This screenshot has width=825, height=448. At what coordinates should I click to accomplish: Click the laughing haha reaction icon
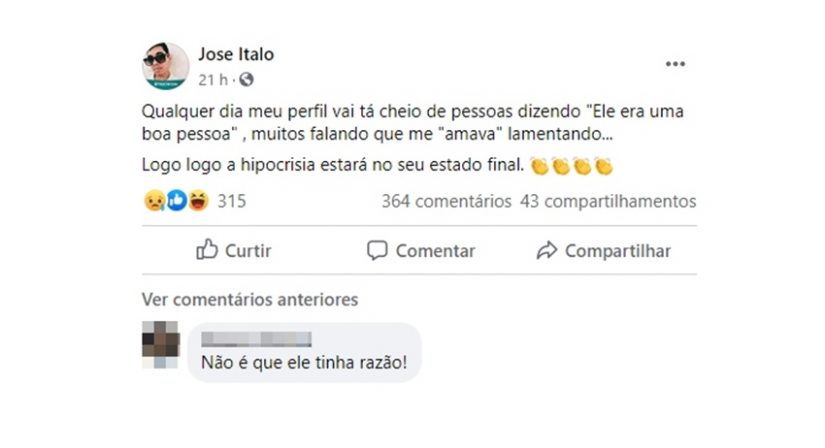click(197, 201)
